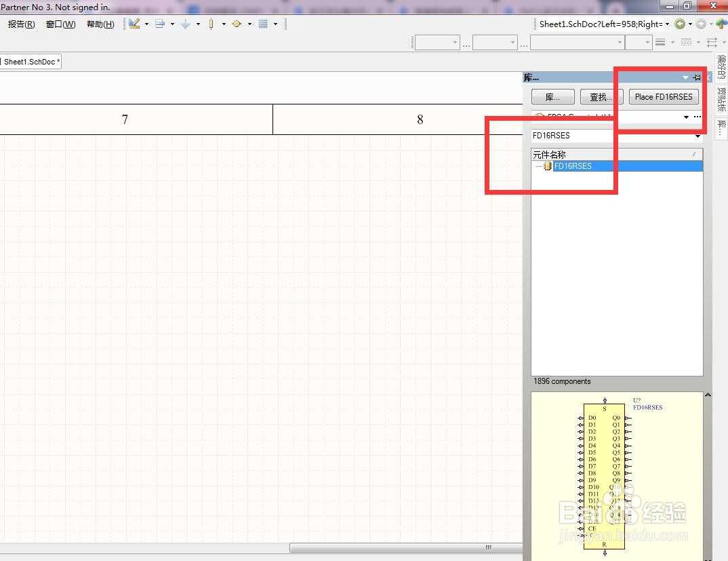Open the 报告(R) menu
The image size is (728, 561).
tap(22, 24)
